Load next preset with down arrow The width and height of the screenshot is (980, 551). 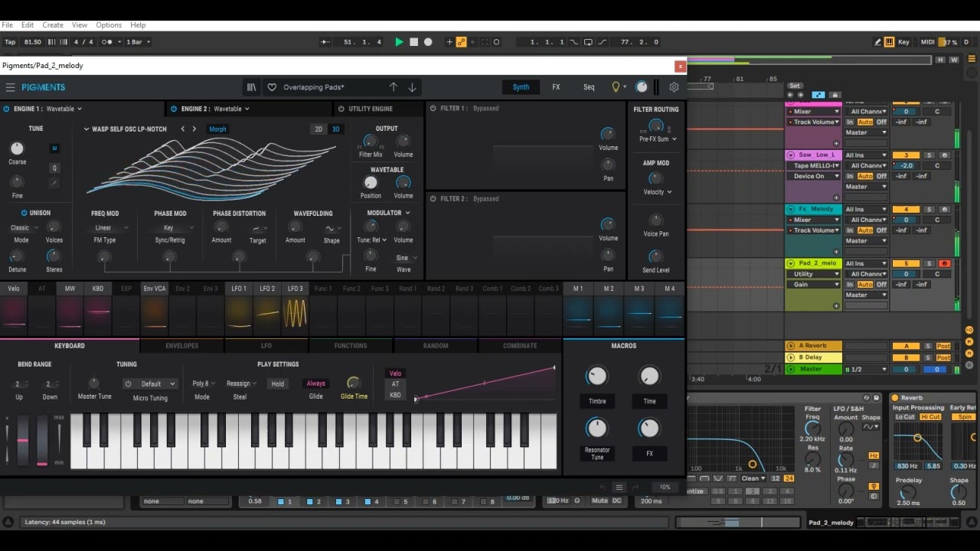click(412, 87)
